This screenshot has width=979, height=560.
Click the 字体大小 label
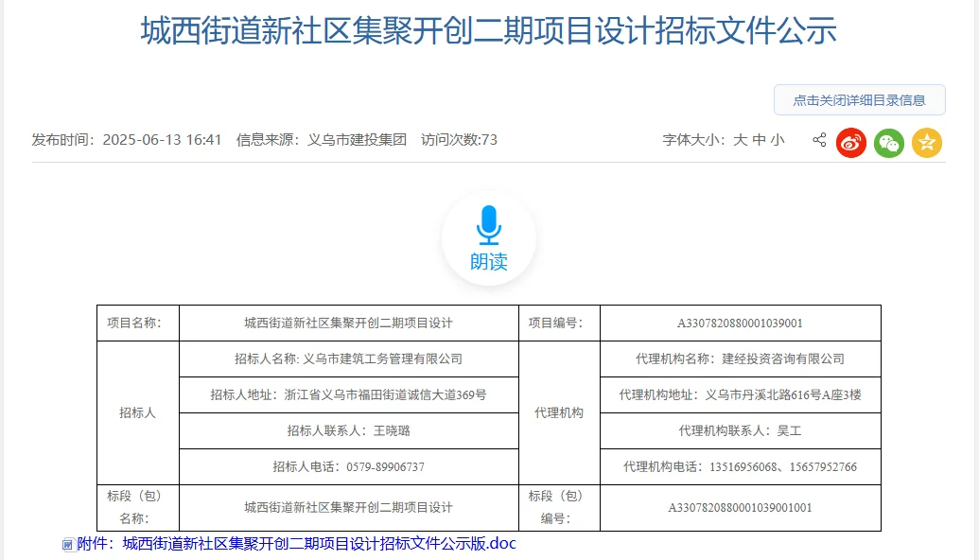[x=693, y=140]
